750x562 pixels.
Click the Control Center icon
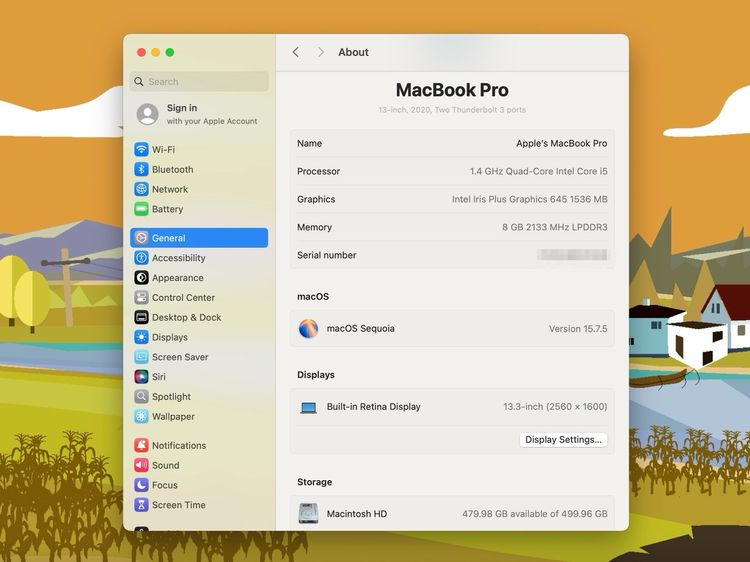(x=141, y=298)
